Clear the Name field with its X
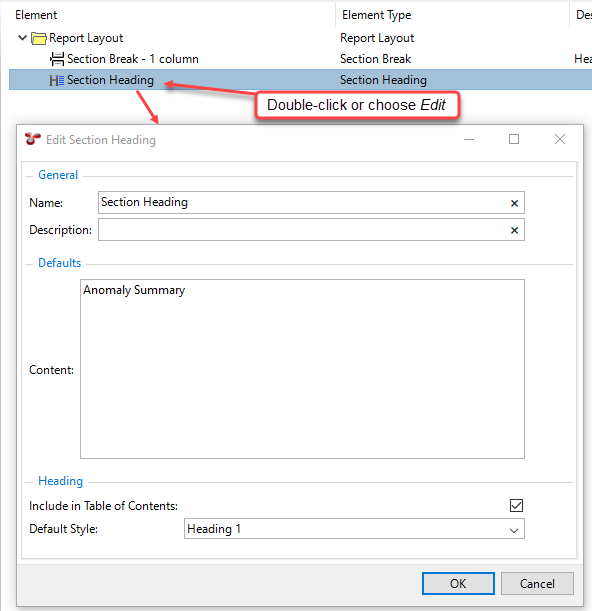The image size is (592, 611). [x=514, y=203]
